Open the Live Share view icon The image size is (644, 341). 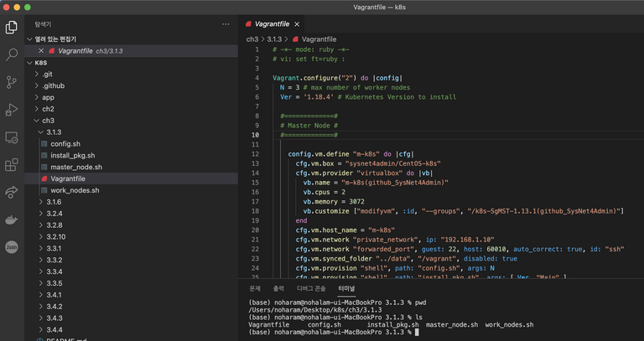click(x=12, y=192)
